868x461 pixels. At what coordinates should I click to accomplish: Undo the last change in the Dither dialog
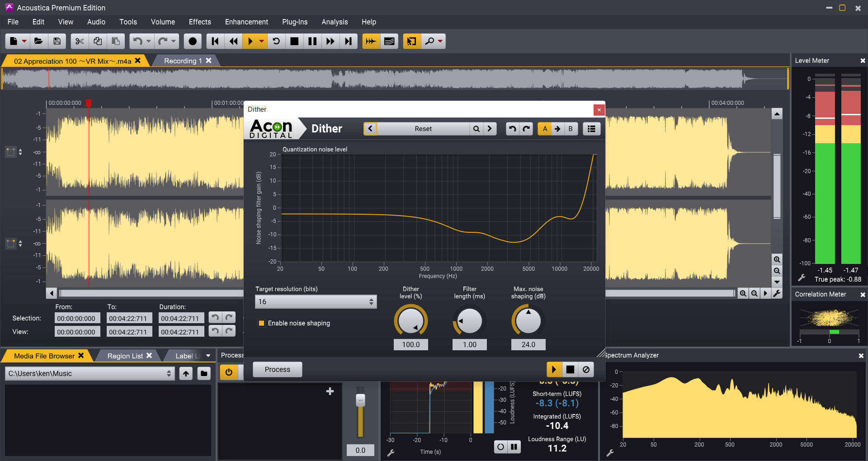pyautogui.click(x=512, y=129)
